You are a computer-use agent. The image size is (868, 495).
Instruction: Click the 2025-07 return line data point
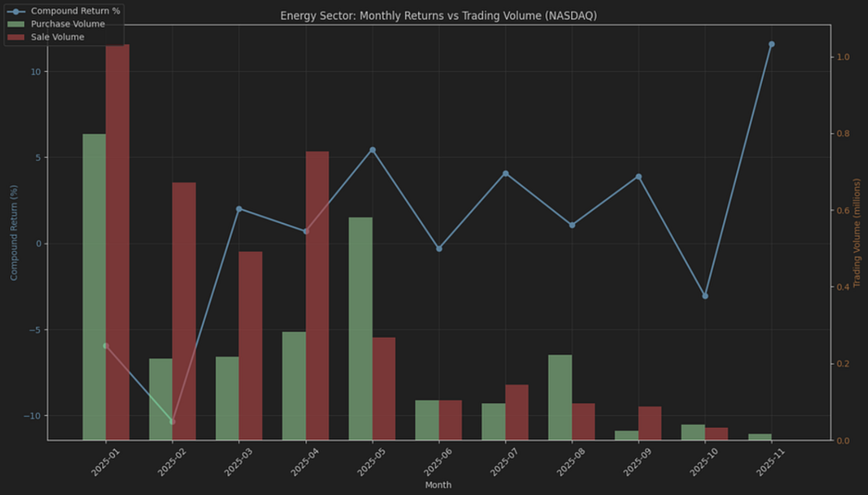[x=506, y=174]
